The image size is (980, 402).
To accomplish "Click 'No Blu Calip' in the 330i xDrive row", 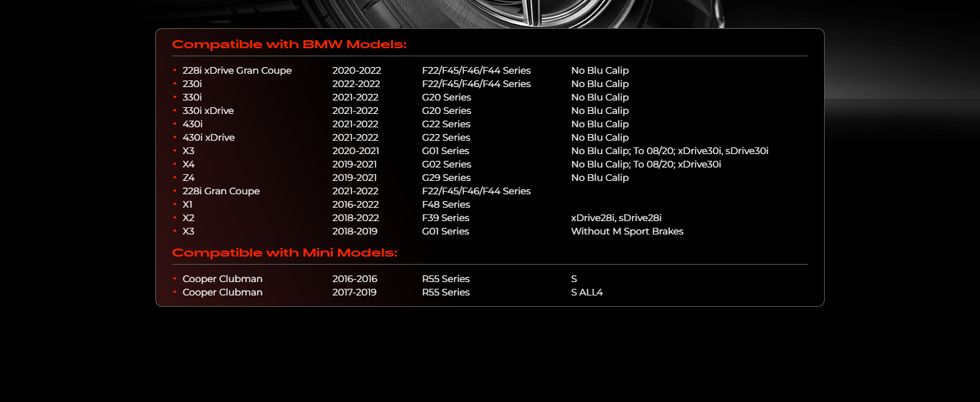I will pos(600,111).
